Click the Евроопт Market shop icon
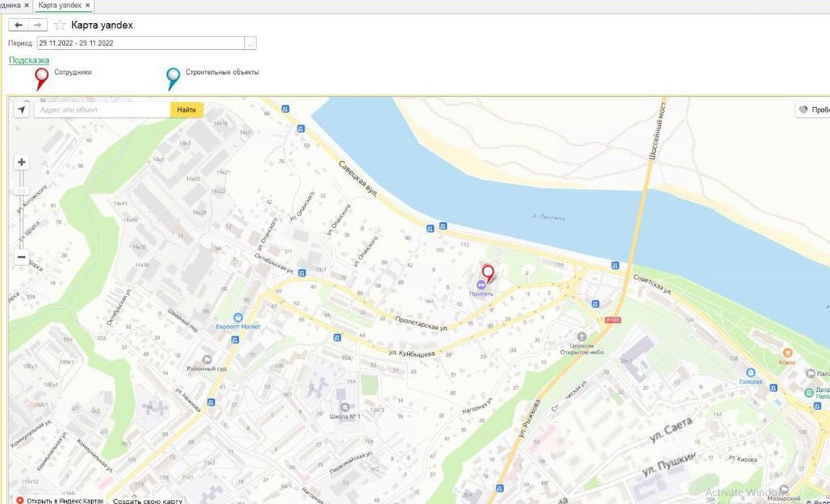The image size is (830, 504). [238, 317]
